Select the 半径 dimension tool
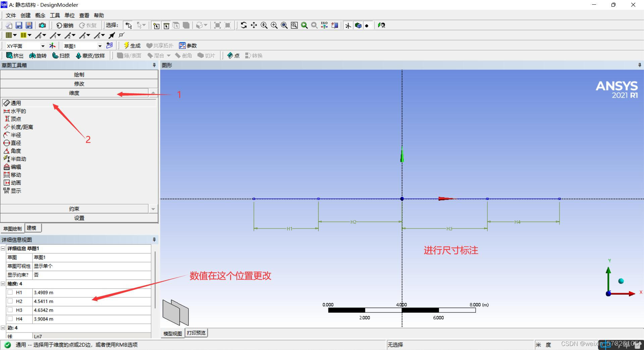 pyautogui.click(x=12, y=135)
